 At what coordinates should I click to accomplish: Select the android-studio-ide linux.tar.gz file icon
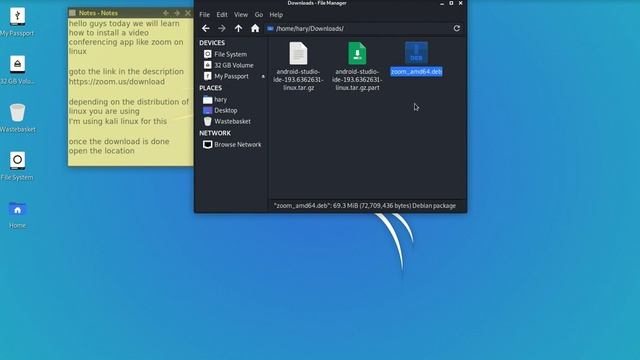298,53
